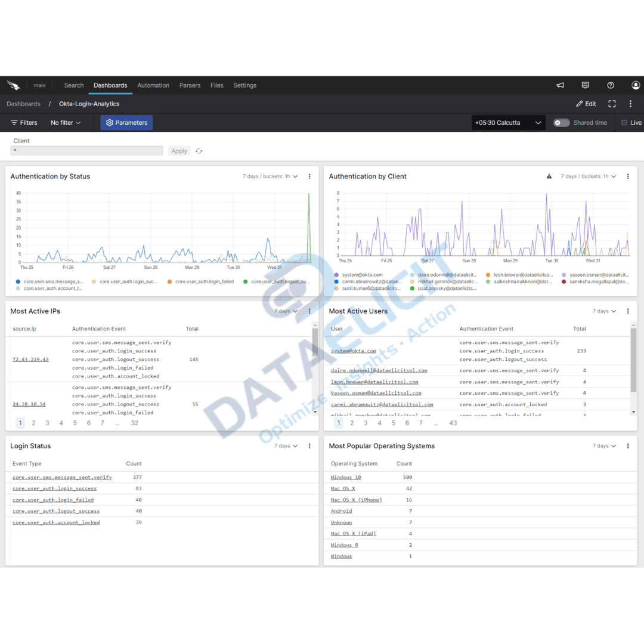Go to page 2 of Most Active Users
Viewport: 644px width, 644px height.
(x=352, y=422)
